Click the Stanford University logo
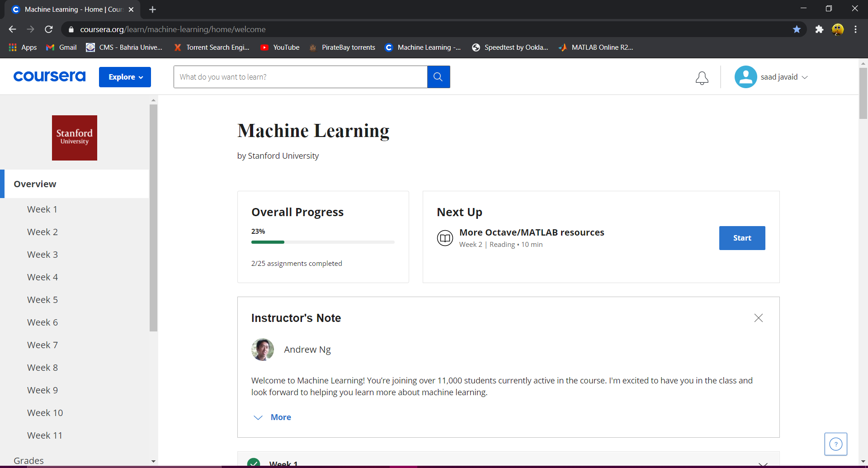The width and height of the screenshot is (868, 468). pyautogui.click(x=75, y=138)
